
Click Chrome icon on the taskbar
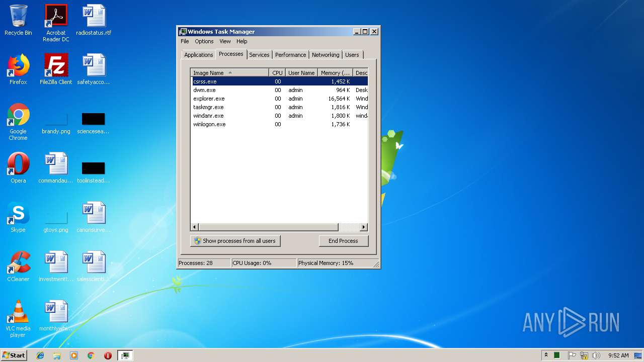91,355
